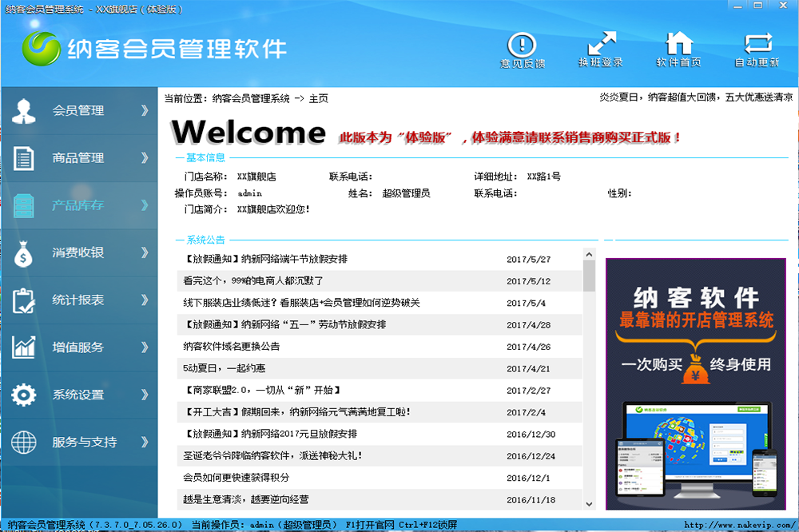
Task: Go to 软件首页 house icon
Action: tap(679, 43)
